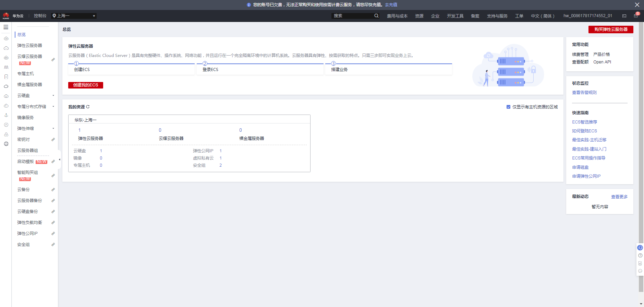The height and width of the screenshot is (307, 644).
Task: Open the 如何登陆ECS guide link
Action: coord(584,131)
